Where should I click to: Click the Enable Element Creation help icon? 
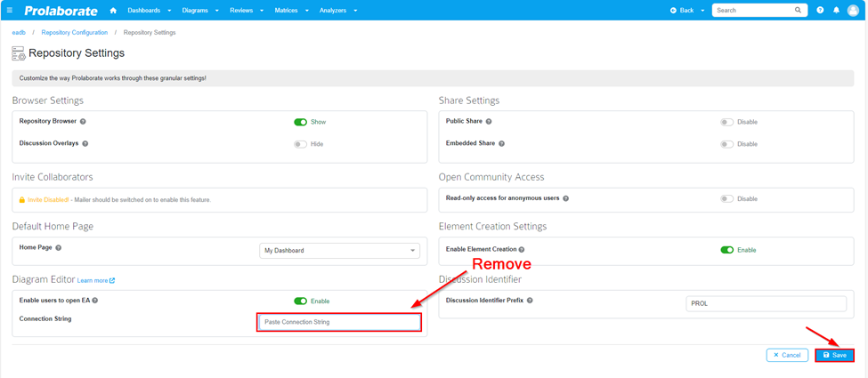click(522, 250)
